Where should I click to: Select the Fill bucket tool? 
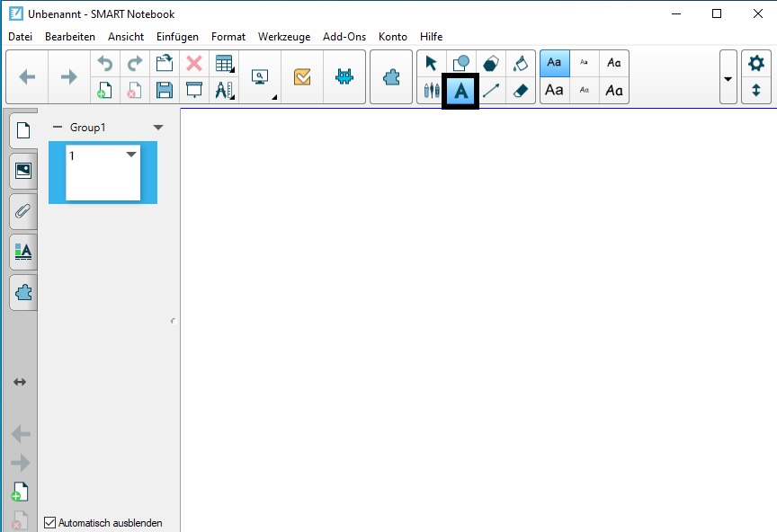(x=520, y=64)
